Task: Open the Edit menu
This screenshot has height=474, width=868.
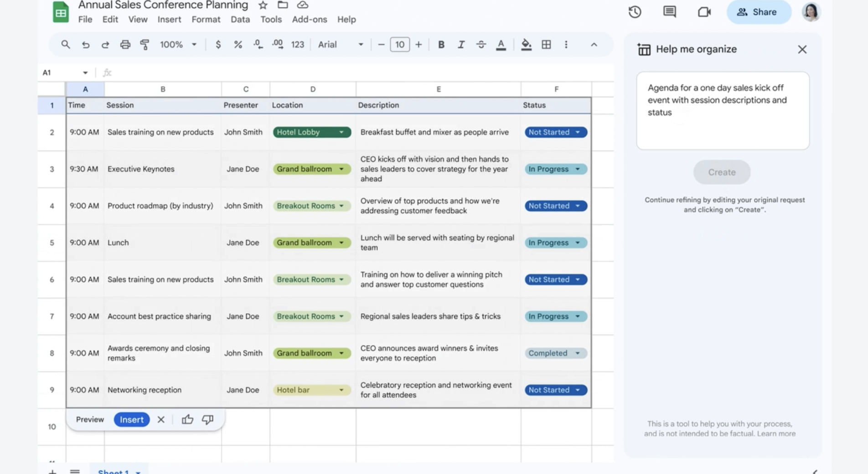Action: tap(110, 19)
